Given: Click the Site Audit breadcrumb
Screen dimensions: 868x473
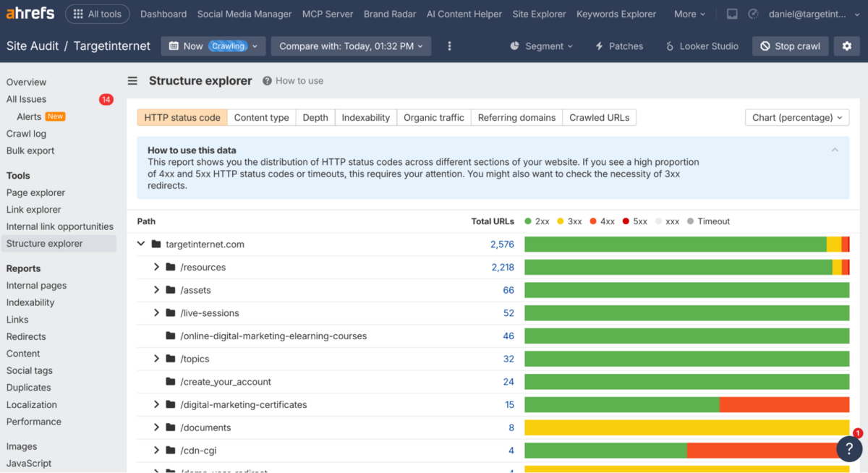Looking at the screenshot, I should pos(33,46).
